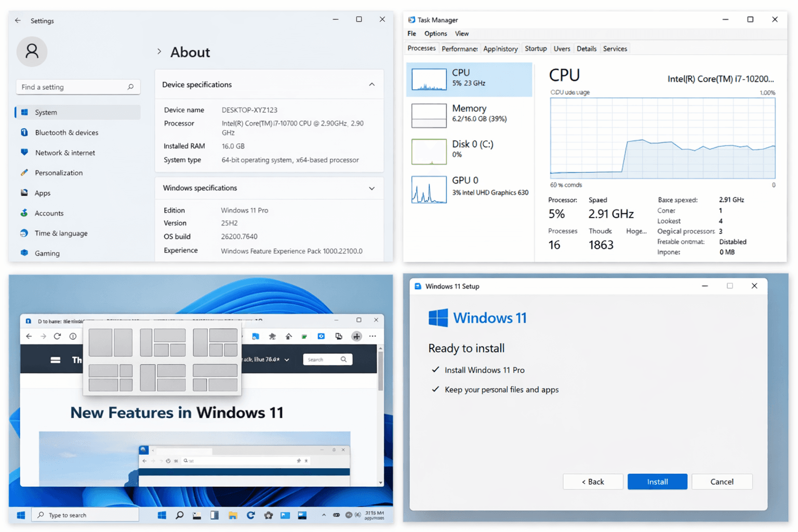Click the Find a setting search field

point(78,87)
